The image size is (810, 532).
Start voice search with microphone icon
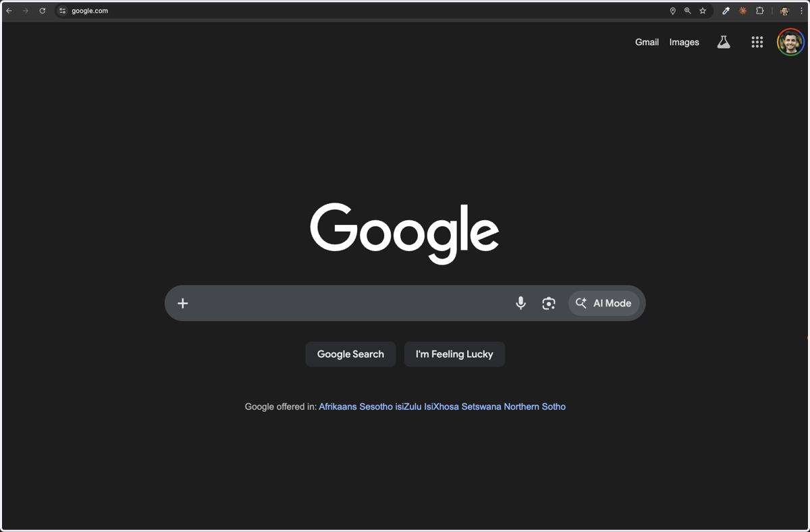520,303
